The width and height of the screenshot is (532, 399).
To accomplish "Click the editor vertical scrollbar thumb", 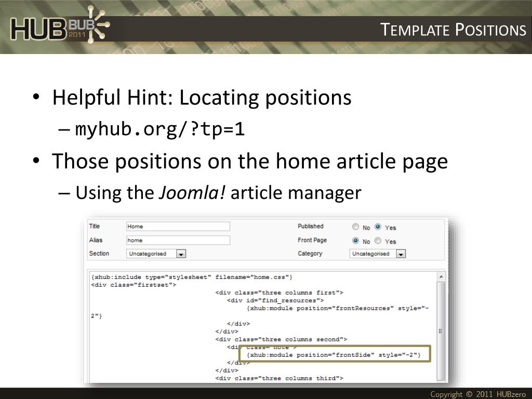I will (x=441, y=331).
